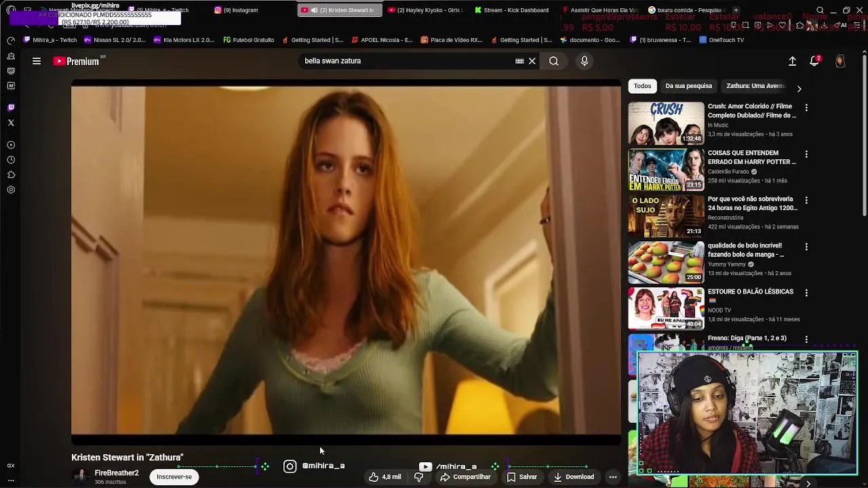Image resolution: width=868 pixels, height=488 pixels.
Task: Open the striped panel icon in sidebar
Action: pos(11,70)
